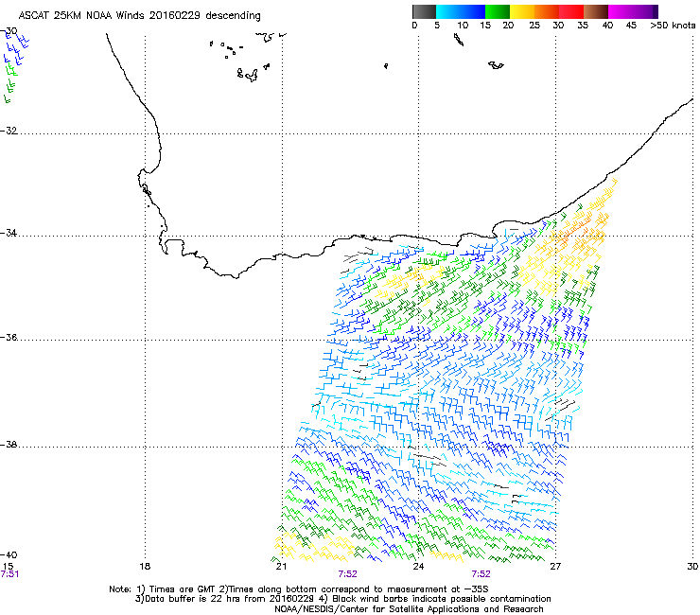
Task: Pick the red 30-35 knots legend swatch
Action: coord(571,11)
